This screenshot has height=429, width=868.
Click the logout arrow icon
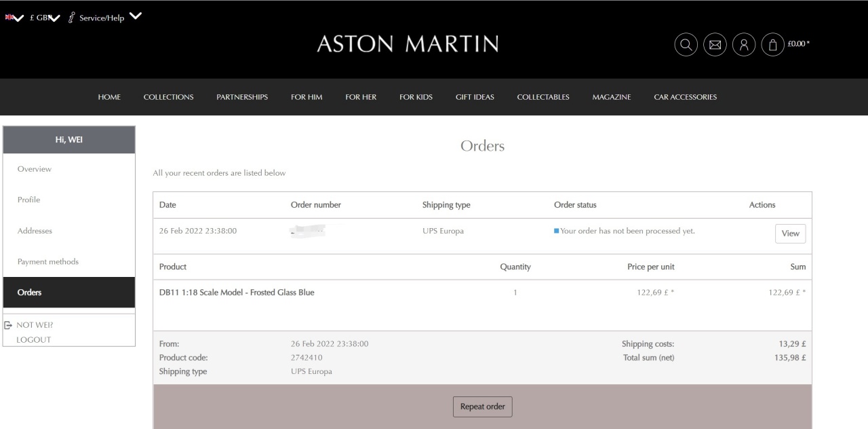pos(8,325)
